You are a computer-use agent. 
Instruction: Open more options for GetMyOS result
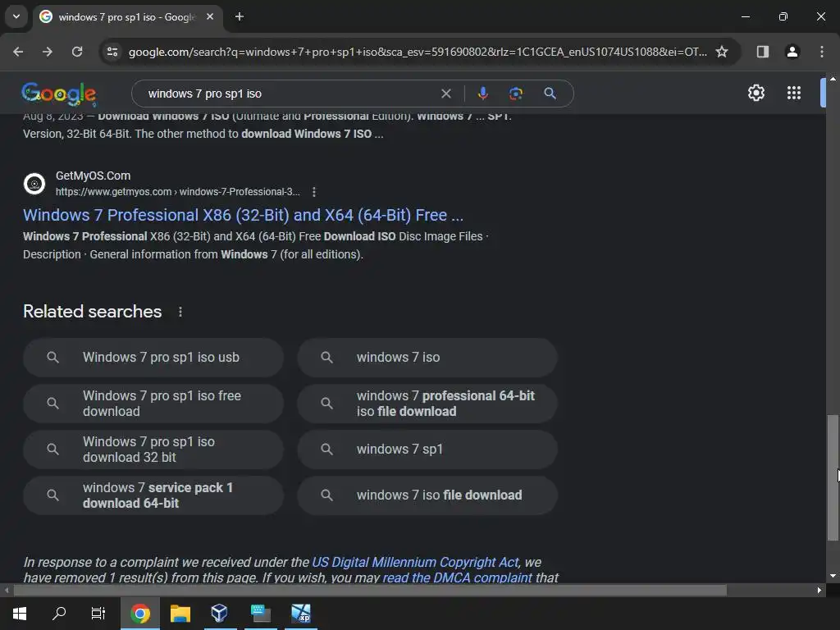pyautogui.click(x=314, y=192)
